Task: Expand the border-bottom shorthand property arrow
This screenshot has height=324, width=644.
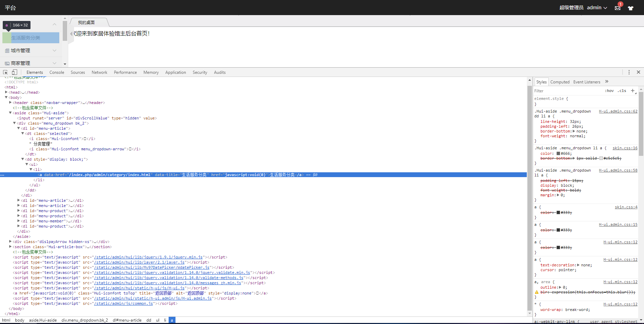Action: point(574,131)
